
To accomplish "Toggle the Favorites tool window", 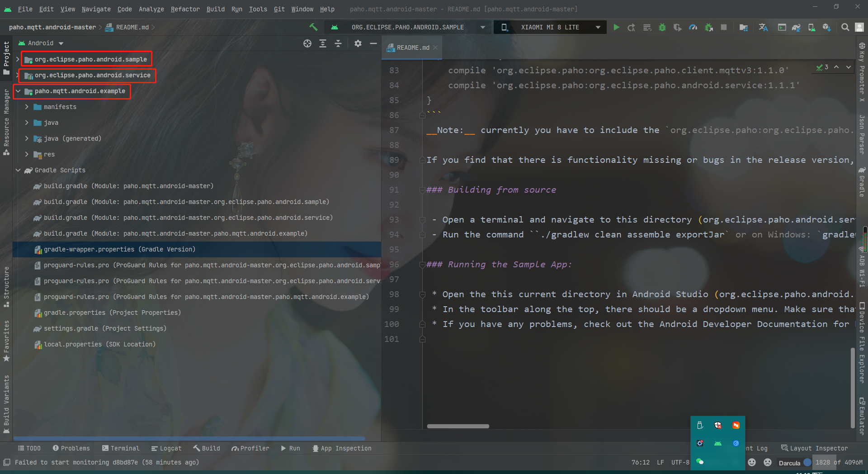I will click(6, 341).
